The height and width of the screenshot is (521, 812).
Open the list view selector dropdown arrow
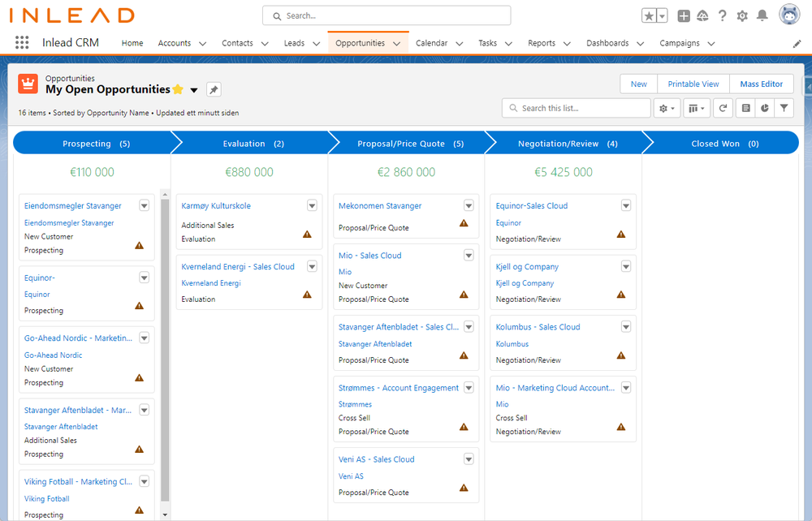194,90
